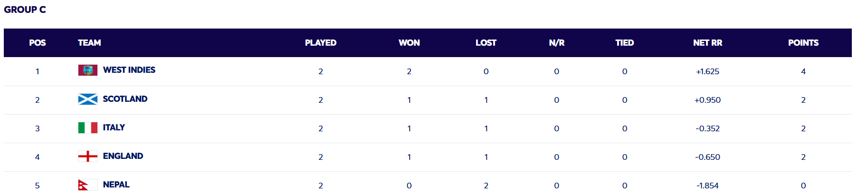Click the Nepal flag icon
The image size is (868, 196).
88,185
